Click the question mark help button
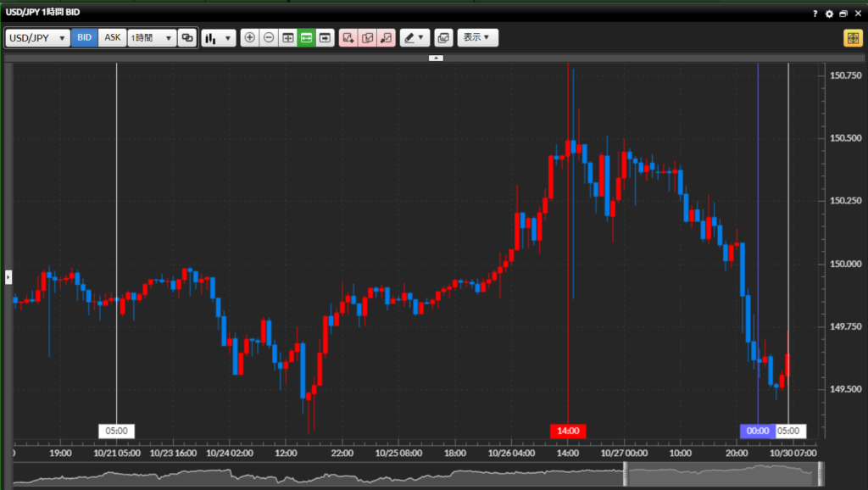The height and width of the screenshot is (490, 868). click(815, 14)
